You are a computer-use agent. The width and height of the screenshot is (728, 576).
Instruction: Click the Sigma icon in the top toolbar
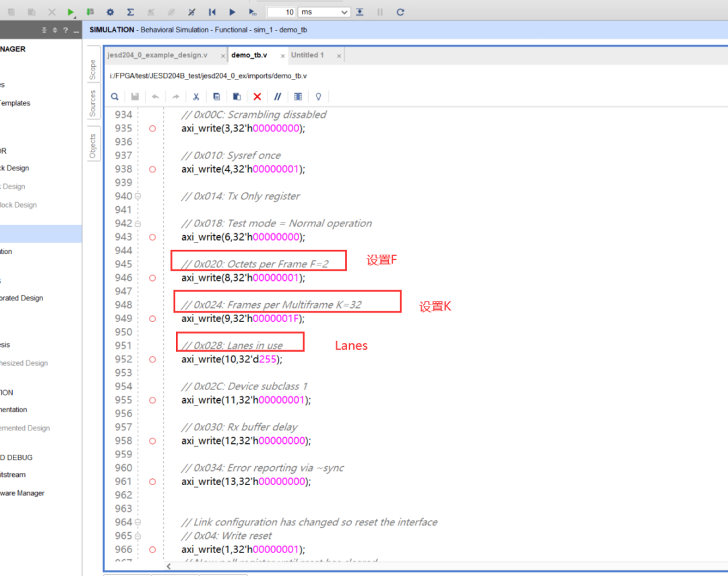[131, 12]
